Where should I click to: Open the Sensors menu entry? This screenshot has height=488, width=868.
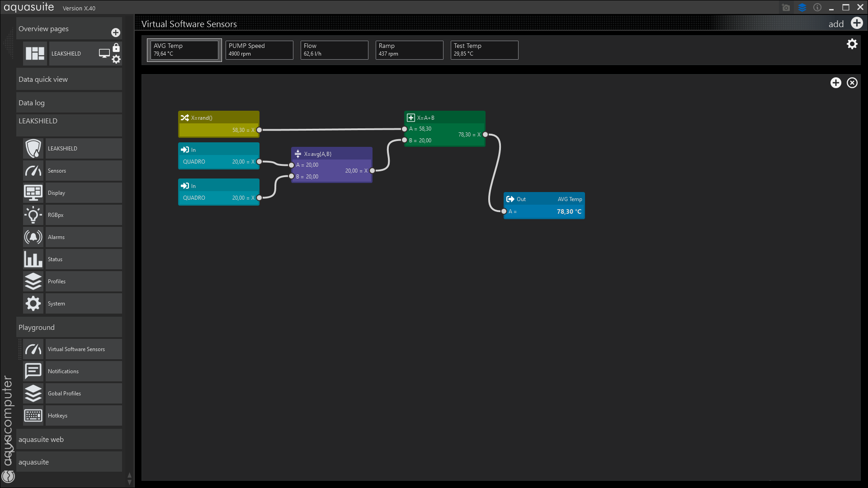pos(84,170)
